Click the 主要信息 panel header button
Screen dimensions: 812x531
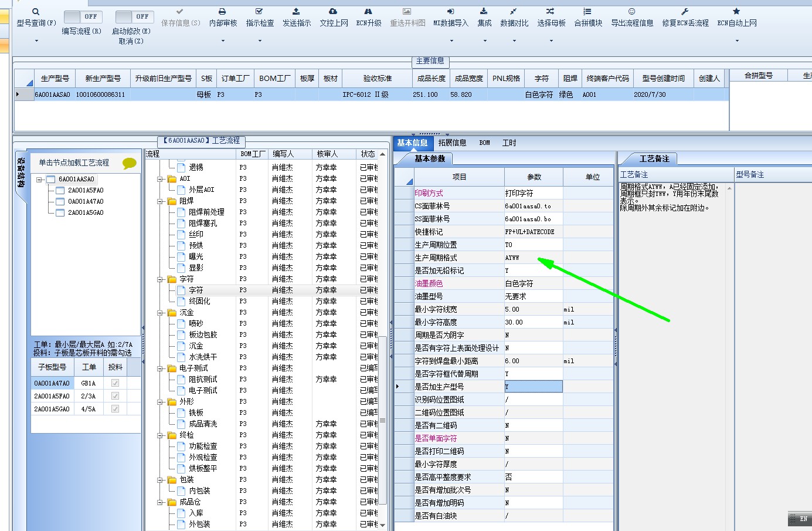coord(430,61)
